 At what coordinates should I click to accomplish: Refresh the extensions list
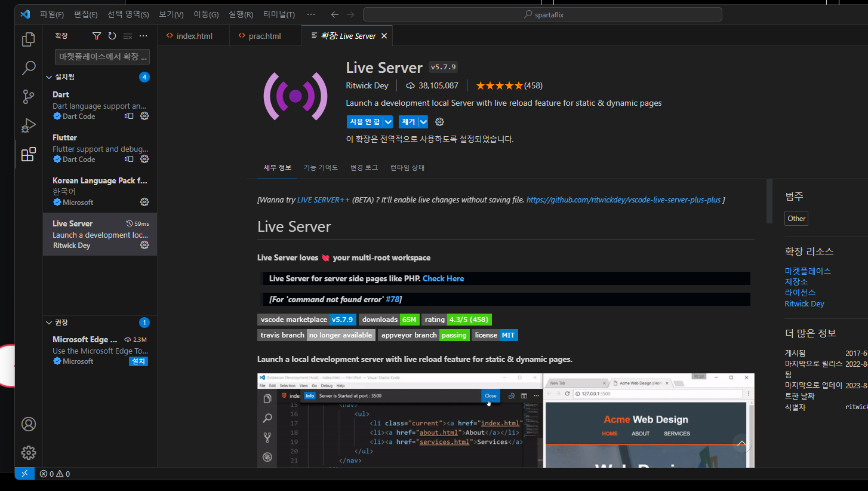[112, 36]
